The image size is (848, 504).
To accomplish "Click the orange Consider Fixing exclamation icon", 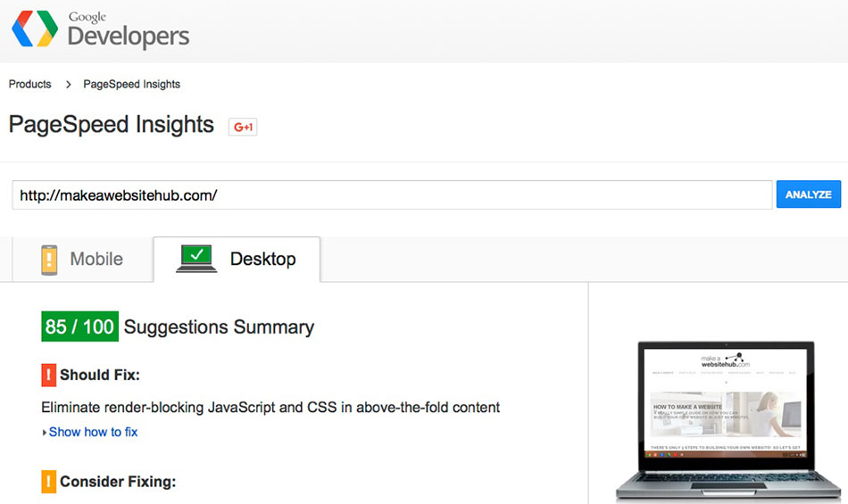I will [x=49, y=482].
